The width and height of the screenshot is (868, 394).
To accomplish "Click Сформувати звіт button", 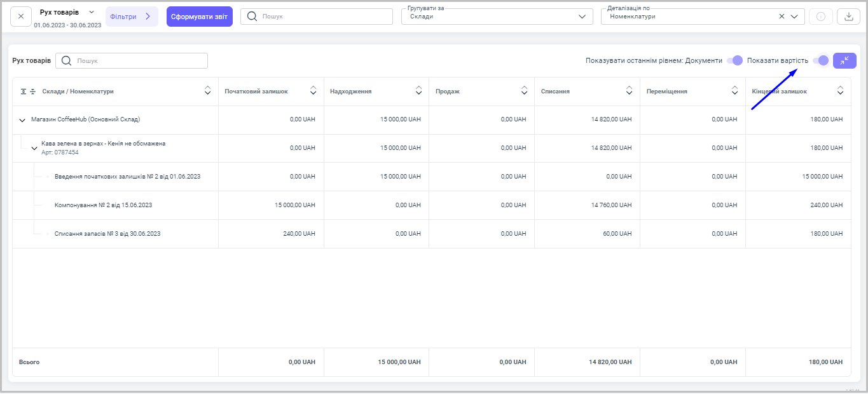I will (x=199, y=17).
